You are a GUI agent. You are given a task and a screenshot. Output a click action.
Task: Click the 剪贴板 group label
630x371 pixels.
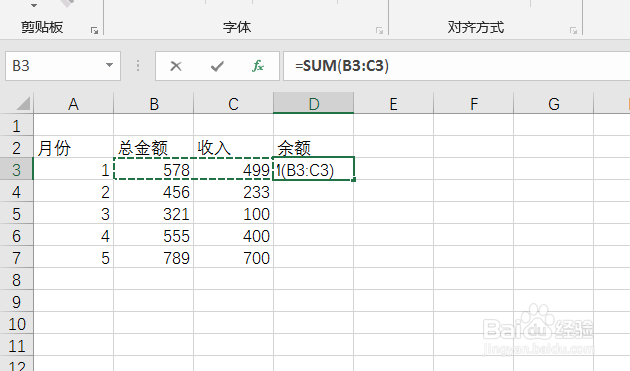click(x=42, y=27)
